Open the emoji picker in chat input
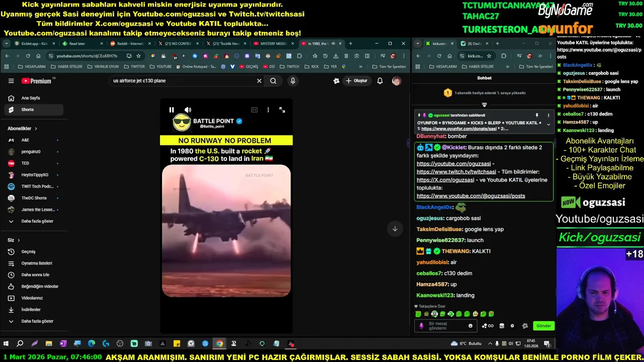644x362 pixels. [x=470, y=326]
